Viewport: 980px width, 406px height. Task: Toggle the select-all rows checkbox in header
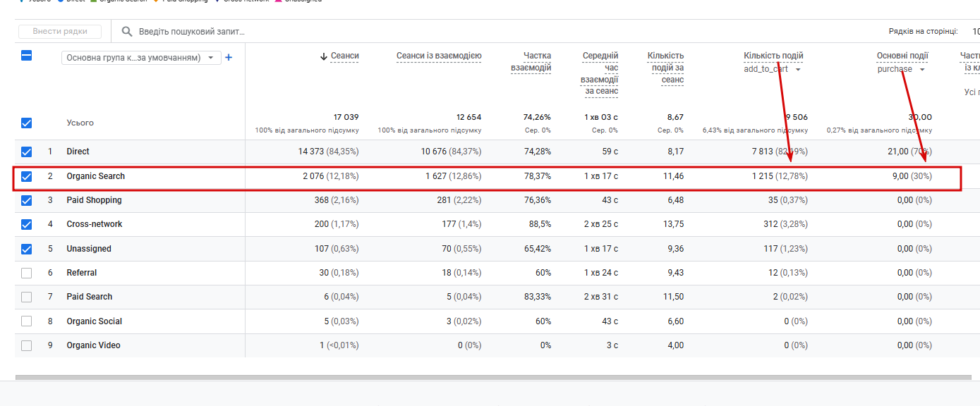coord(26,56)
